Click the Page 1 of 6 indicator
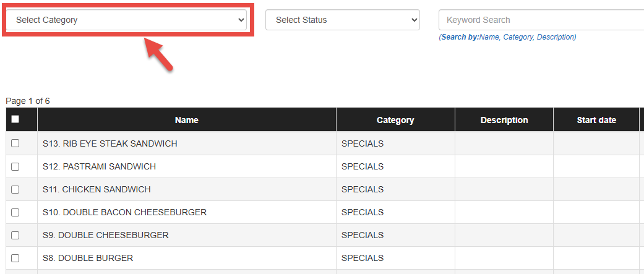The height and width of the screenshot is (274, 644). coord(28,101)
